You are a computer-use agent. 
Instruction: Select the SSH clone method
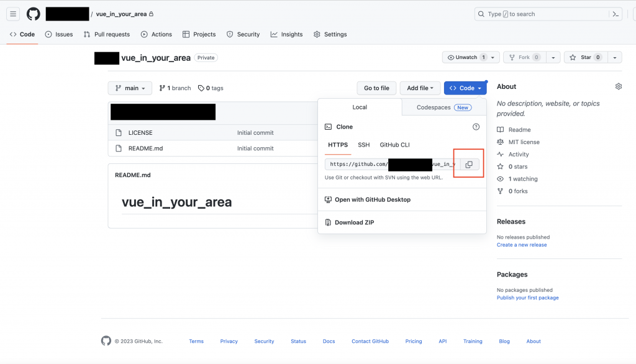pos(364,145)
